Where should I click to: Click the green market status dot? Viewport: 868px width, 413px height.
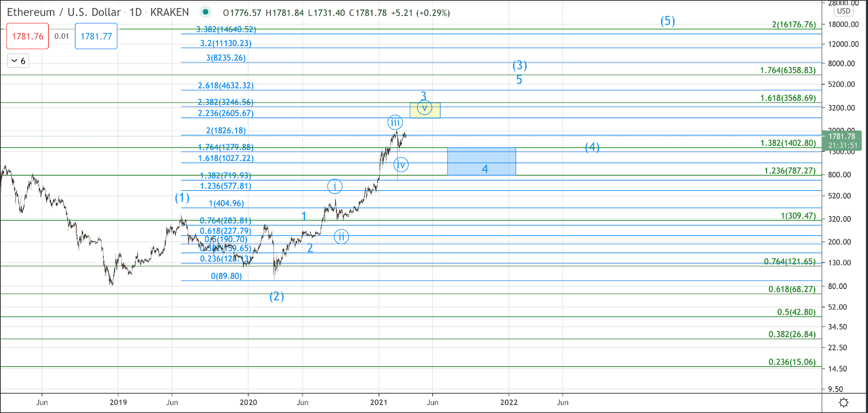click(x=206, y=12)
